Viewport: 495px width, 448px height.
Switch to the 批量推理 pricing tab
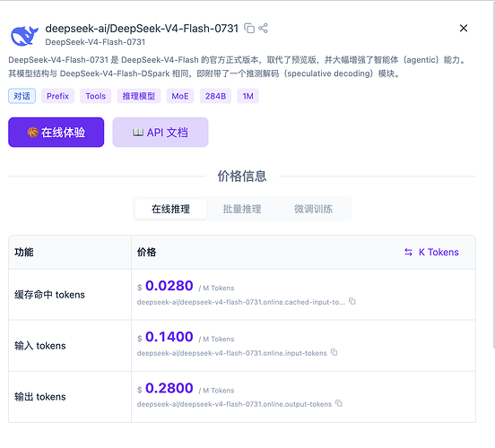coord(242,209)
